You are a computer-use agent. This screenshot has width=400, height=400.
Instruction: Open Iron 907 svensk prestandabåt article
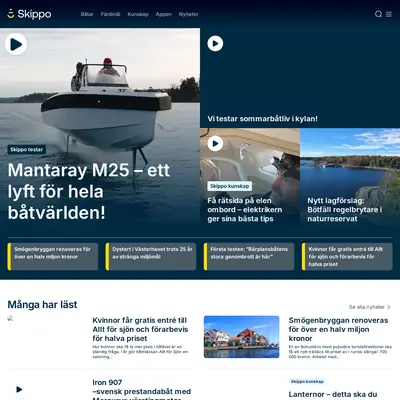pyautogui.click(x=142, y=390)
